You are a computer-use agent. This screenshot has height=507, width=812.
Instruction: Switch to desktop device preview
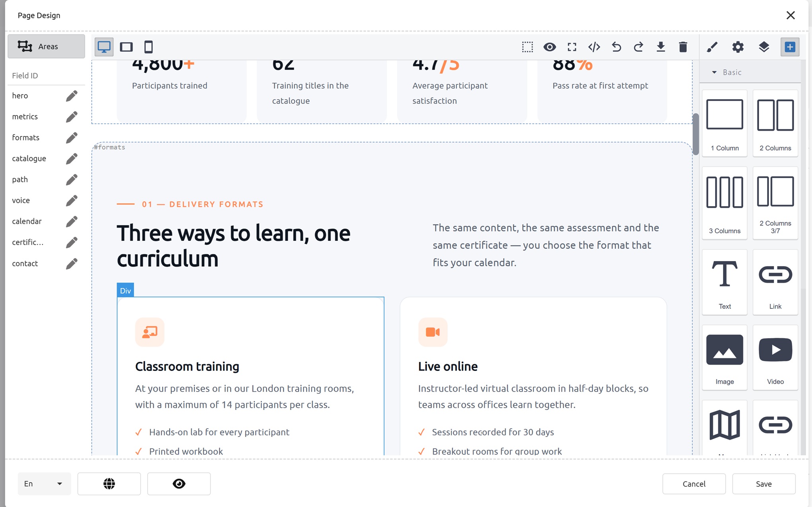pyautogui.click(x=104, y=47)
